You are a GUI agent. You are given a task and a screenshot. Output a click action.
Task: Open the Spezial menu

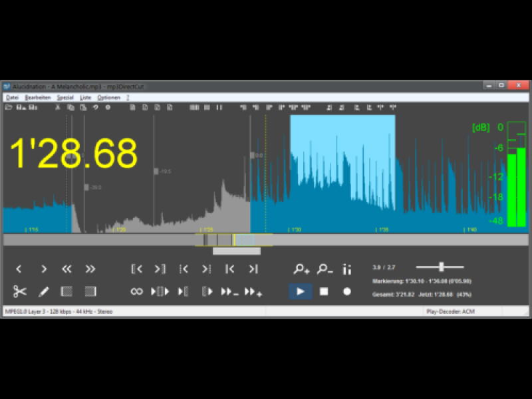65,97
